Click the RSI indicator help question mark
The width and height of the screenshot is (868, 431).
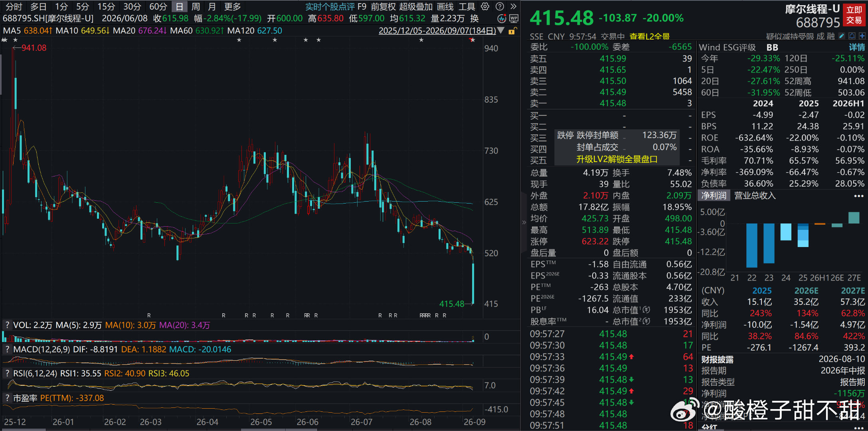pyautogui.click(x=7, y=374)
